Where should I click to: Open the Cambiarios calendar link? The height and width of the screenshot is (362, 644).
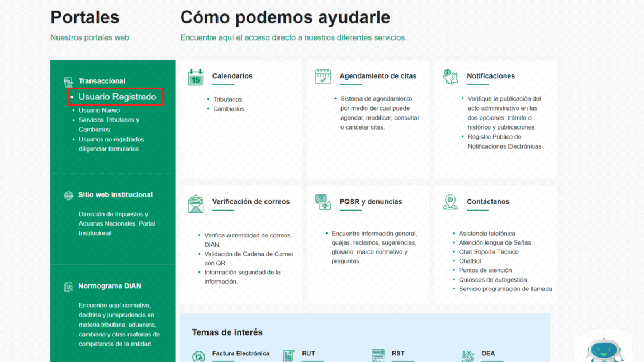pyautogui.click(x=229, y=109)
